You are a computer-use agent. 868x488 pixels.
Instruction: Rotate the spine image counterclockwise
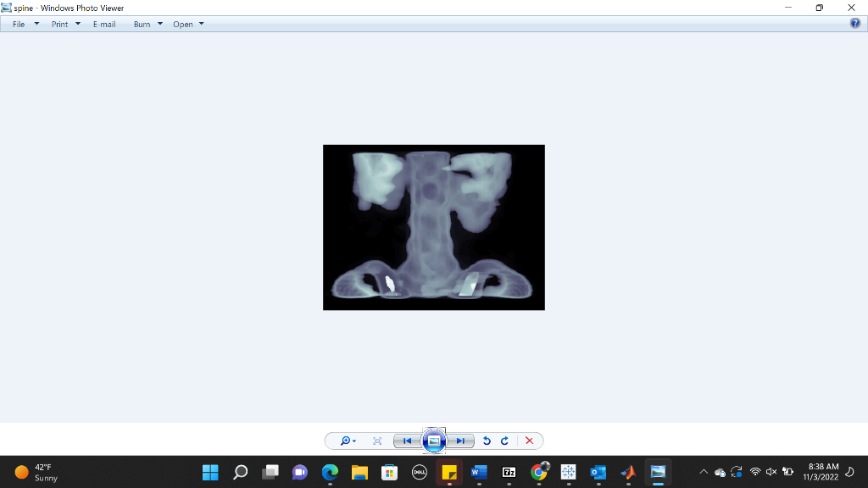486,441
